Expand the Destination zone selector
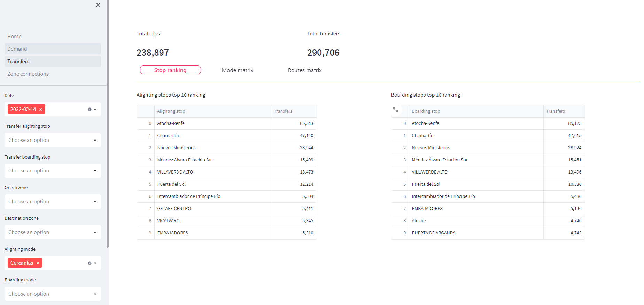 tap(53, 232)
